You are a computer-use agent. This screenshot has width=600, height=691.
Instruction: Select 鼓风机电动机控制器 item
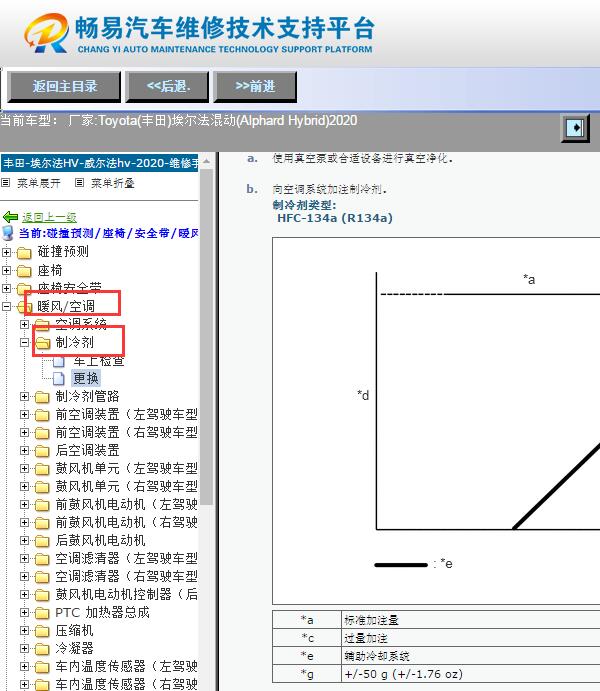click(126, 594)
